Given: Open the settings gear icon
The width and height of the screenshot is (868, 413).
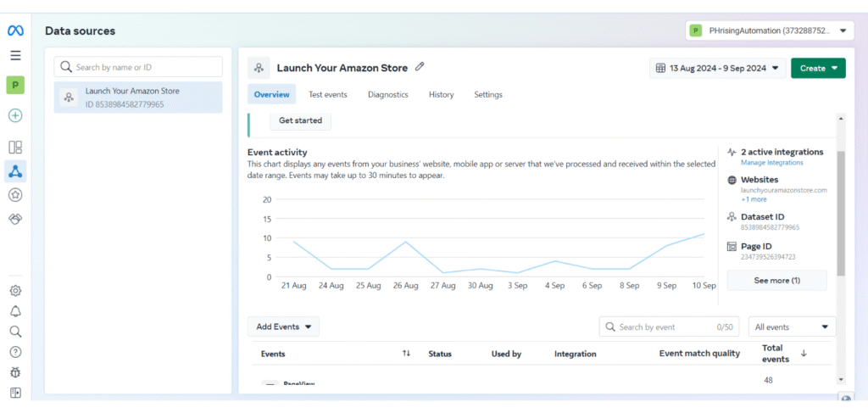Looking at the screenshot, I should tap(15, 291).
